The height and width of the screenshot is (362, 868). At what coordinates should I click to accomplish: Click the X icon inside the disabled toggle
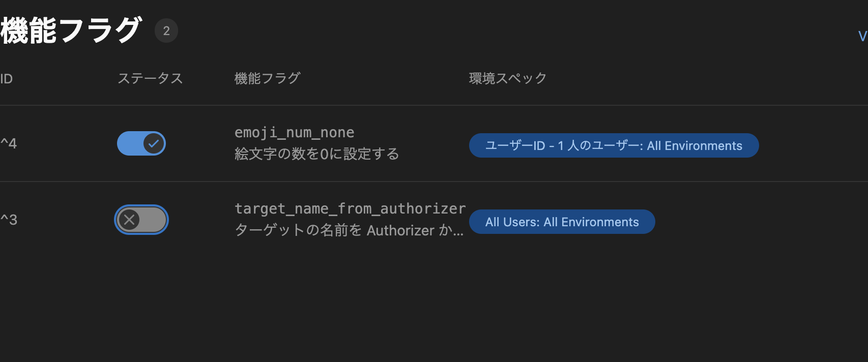click(130, 220)
